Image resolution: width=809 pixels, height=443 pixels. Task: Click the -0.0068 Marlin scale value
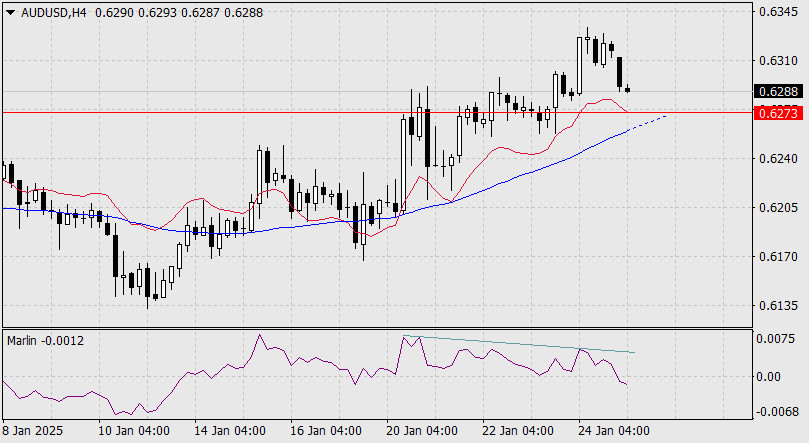pyautogui.click(x=778, y=412)
